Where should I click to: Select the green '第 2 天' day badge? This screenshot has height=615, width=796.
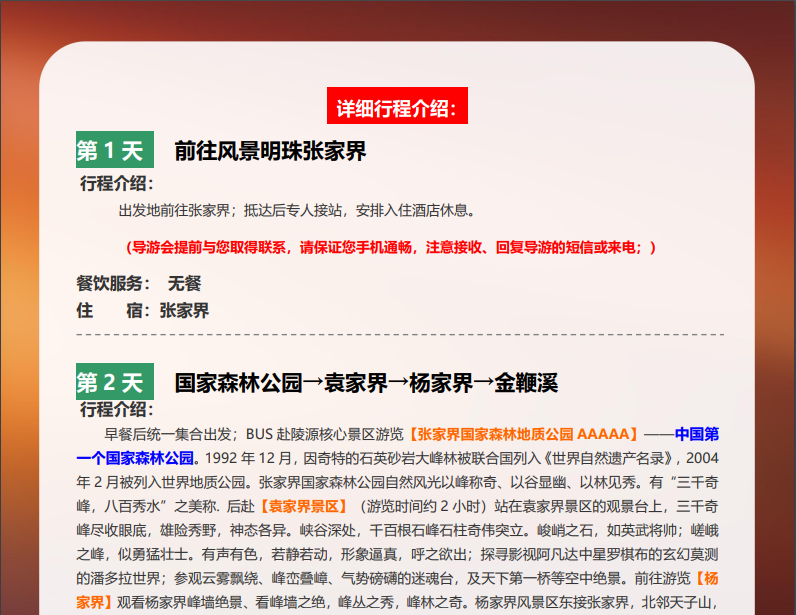(x=115, y=381)
